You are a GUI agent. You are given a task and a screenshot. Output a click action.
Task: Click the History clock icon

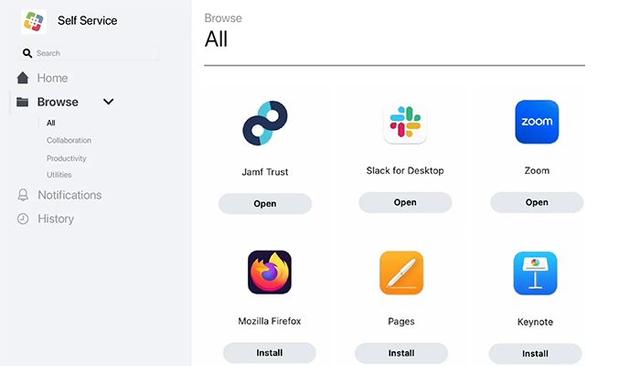pos(23,219)
